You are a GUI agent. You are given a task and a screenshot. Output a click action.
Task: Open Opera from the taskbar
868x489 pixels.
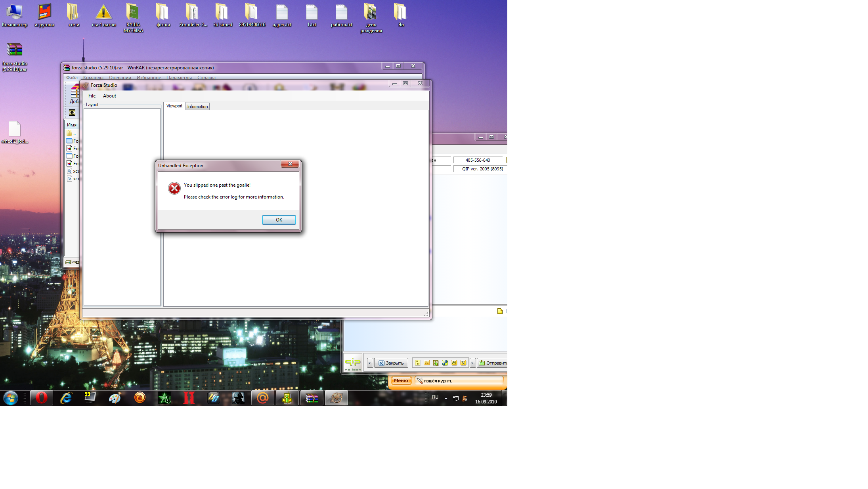[x=41, y=398]
